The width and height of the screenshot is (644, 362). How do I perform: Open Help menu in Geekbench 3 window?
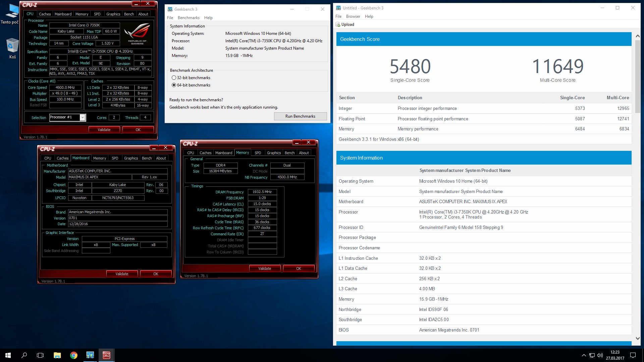coord(208,18)
